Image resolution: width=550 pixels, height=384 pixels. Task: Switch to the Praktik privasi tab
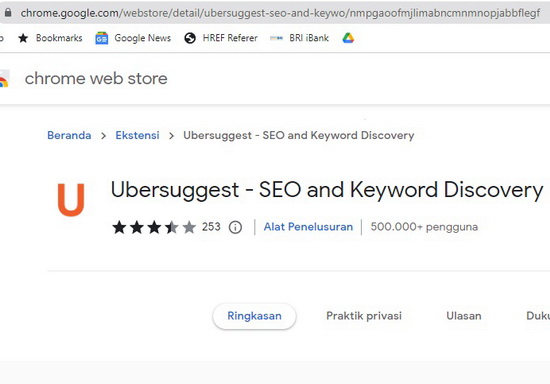pyautogui.click(x=364, y=316)
